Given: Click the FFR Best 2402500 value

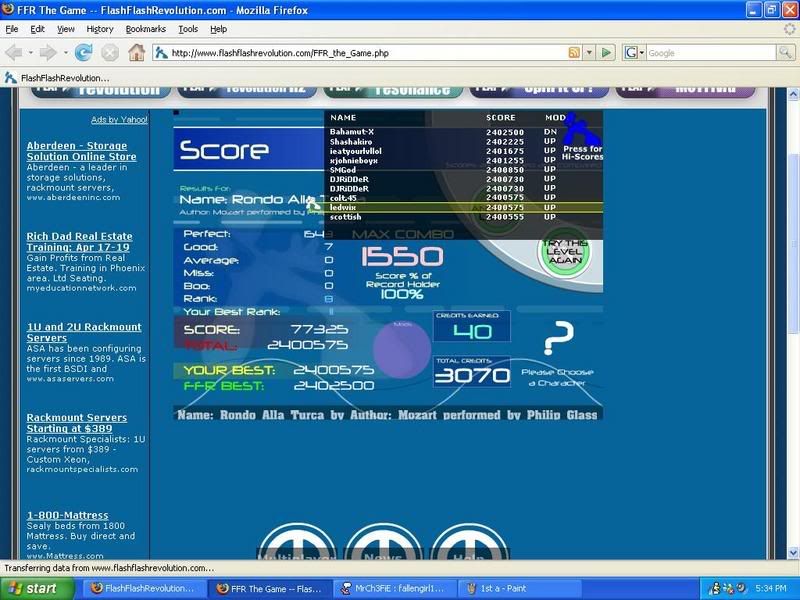Looking at the screenshot, I should [334, 385].
